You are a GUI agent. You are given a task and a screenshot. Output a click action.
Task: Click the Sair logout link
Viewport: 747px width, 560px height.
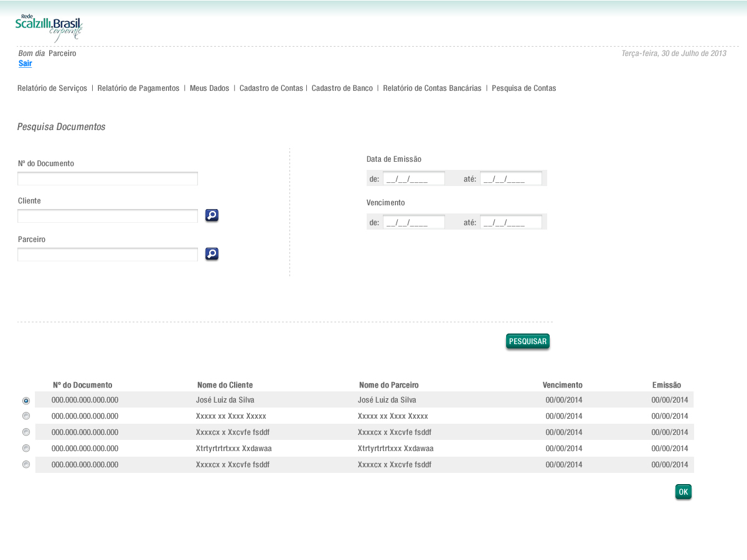[25, 63]
